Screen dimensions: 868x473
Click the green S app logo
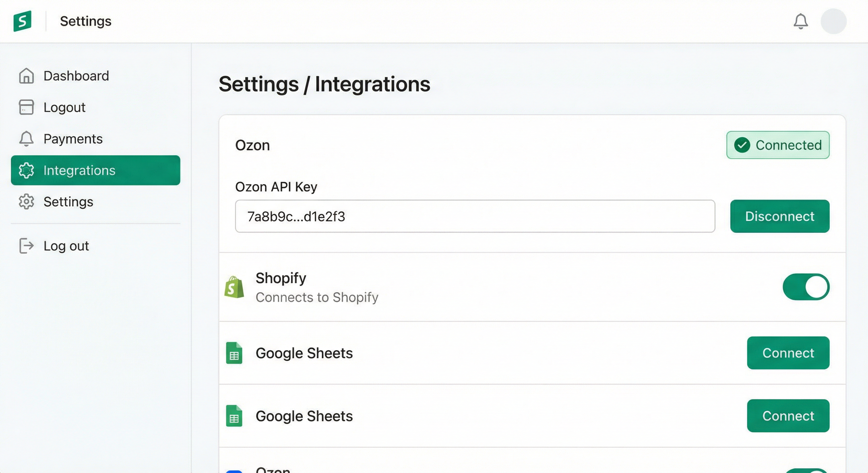click(22, 21)
